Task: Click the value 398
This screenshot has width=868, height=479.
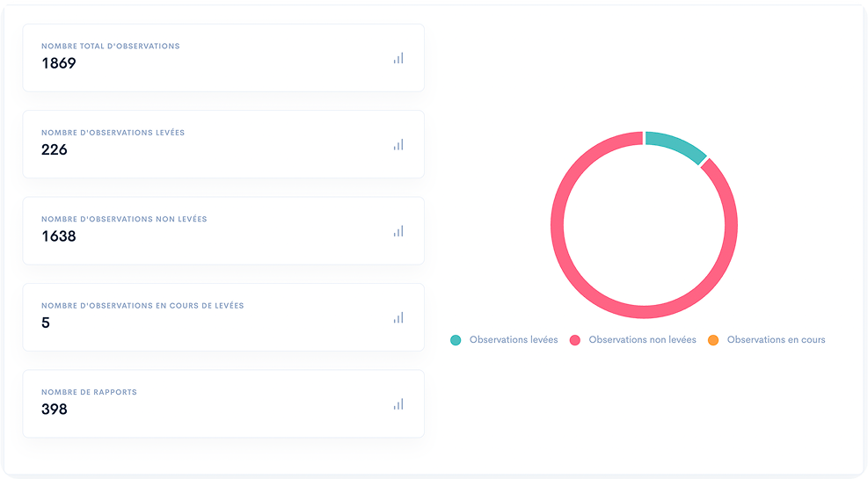Action: pyautogui.click(x=55, y=410)
